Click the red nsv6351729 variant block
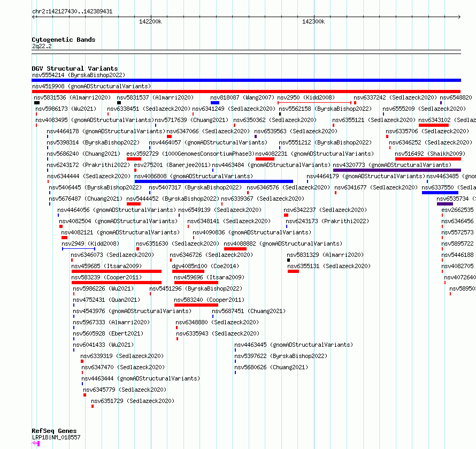This screenshot has height=449, width=476. (93, 406)
